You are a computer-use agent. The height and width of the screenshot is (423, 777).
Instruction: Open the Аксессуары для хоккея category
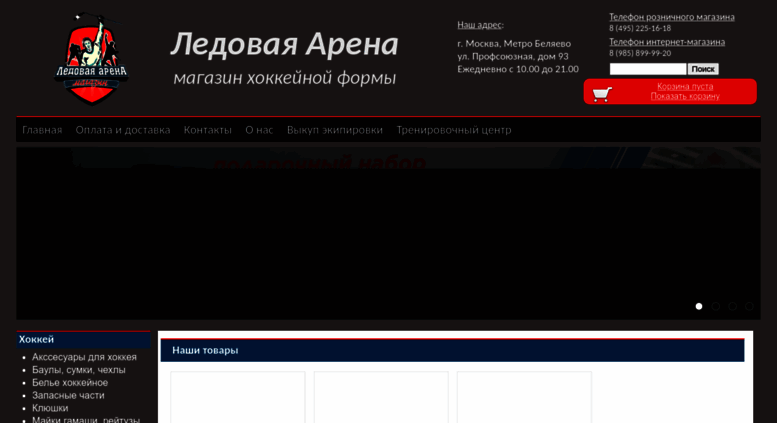click(x=84, y=357)
